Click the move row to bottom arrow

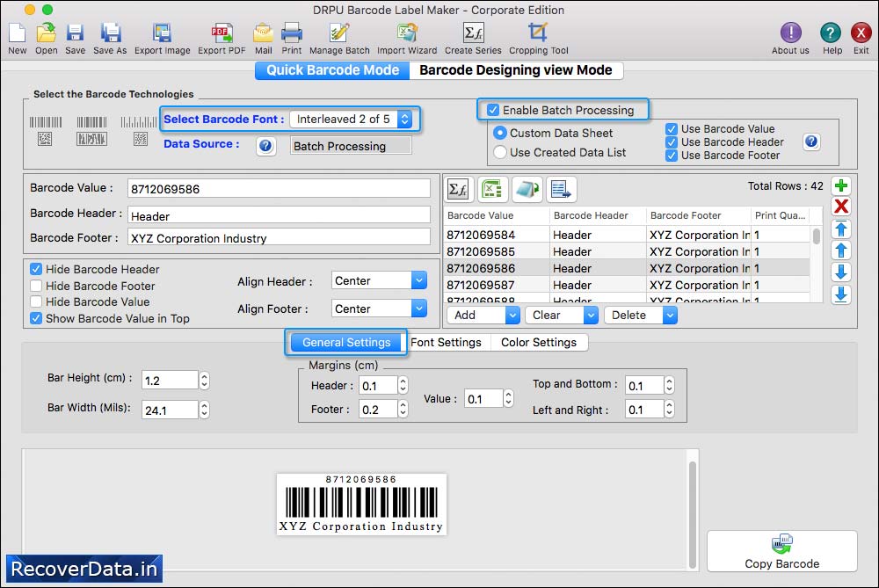tap(841, 294)
